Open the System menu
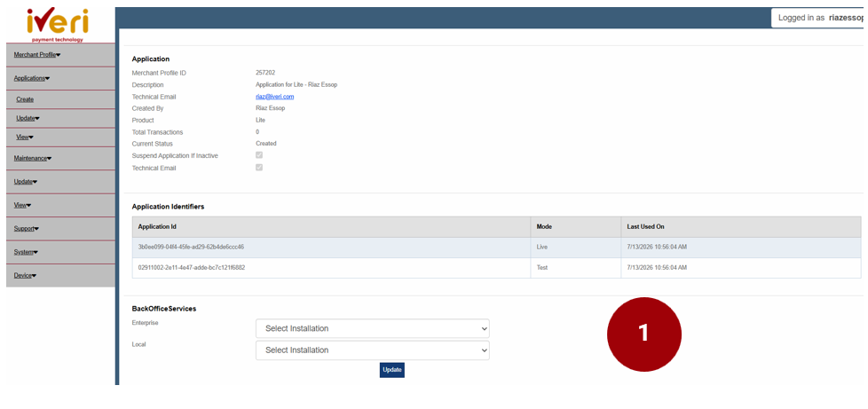The width and height of the screenshot is (868, 409). pos(26,252)
